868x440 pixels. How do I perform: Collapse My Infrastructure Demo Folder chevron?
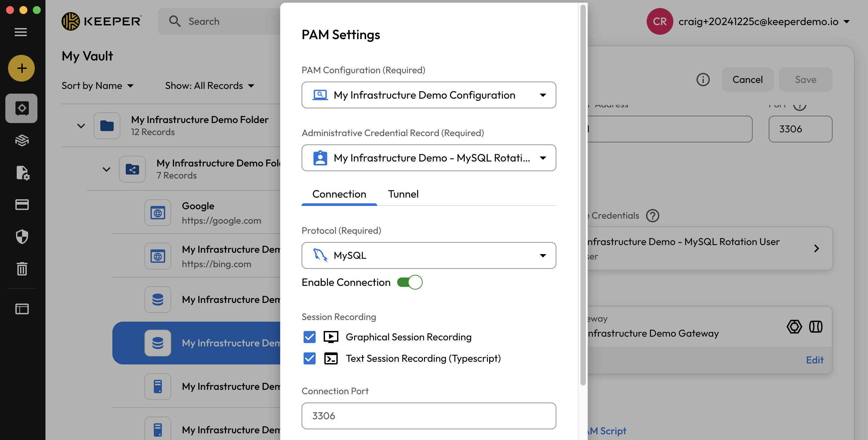click(81, 126)
